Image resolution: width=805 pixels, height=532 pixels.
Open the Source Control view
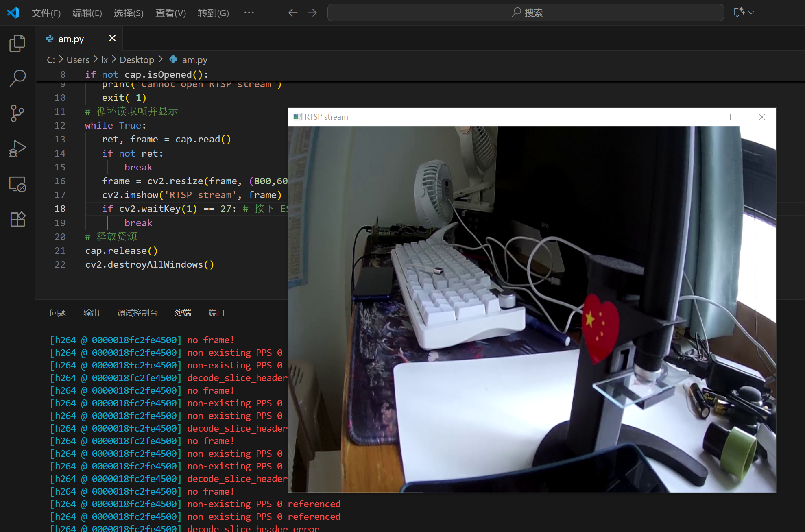(x=17, y=113)
